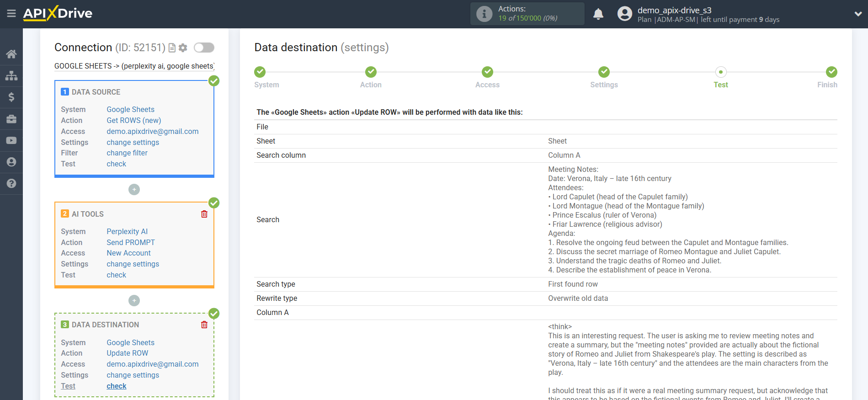Add a step after AI TOOLS
Screen dimensions: 868x400
134,300
